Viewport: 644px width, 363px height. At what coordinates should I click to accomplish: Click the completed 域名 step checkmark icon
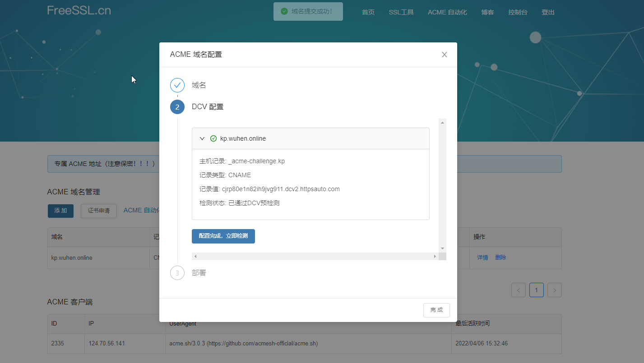tap(177, 85)
